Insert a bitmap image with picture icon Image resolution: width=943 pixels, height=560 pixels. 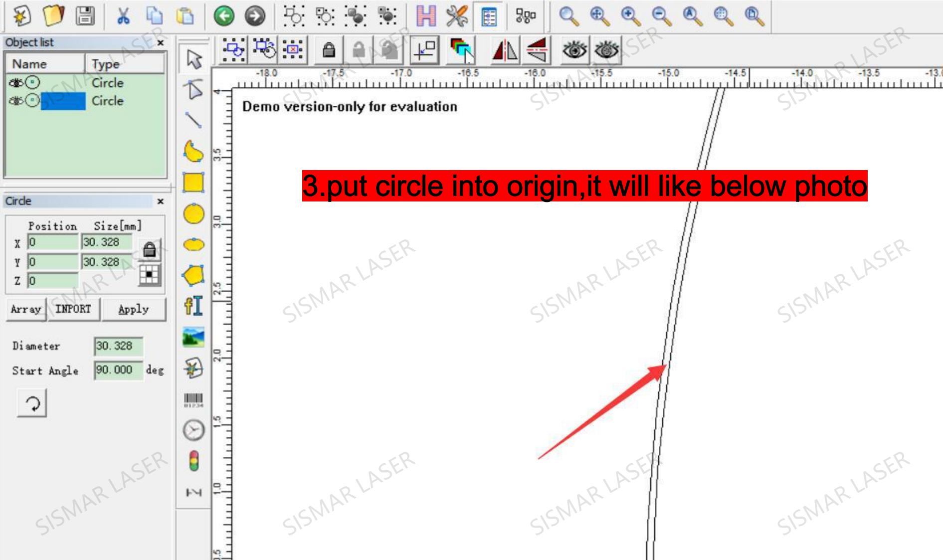coord(193,337)
